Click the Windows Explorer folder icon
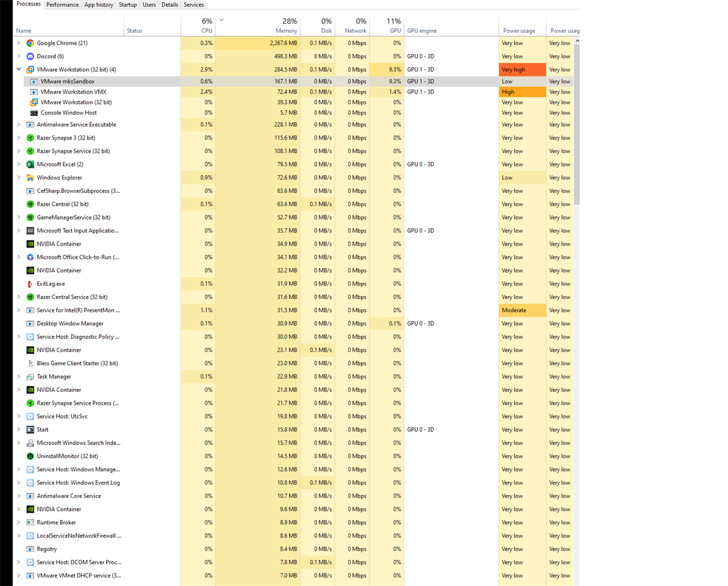The height and width of the screenshot is (586, 728). [30, 178]
